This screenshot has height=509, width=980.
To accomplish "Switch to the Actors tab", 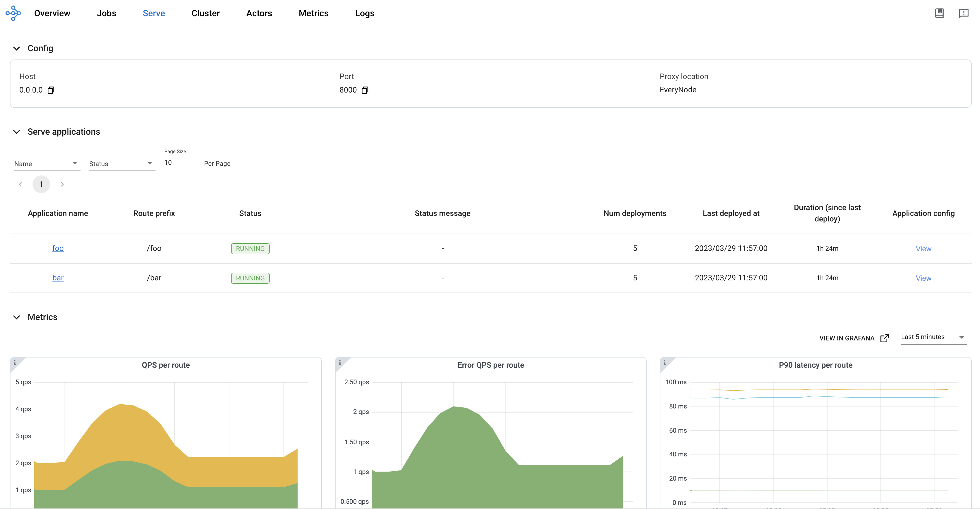I will pos(259,13).
